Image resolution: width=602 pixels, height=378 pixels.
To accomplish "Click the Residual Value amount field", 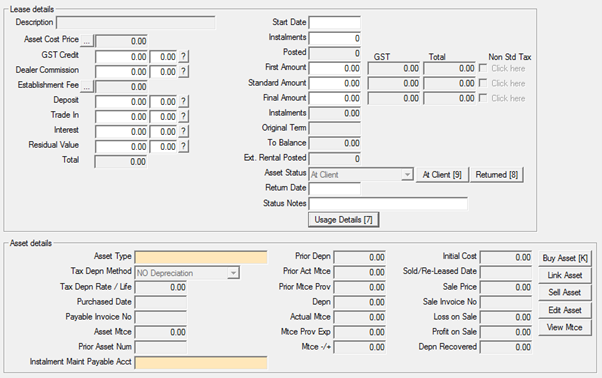I will [x=121, y=147].
